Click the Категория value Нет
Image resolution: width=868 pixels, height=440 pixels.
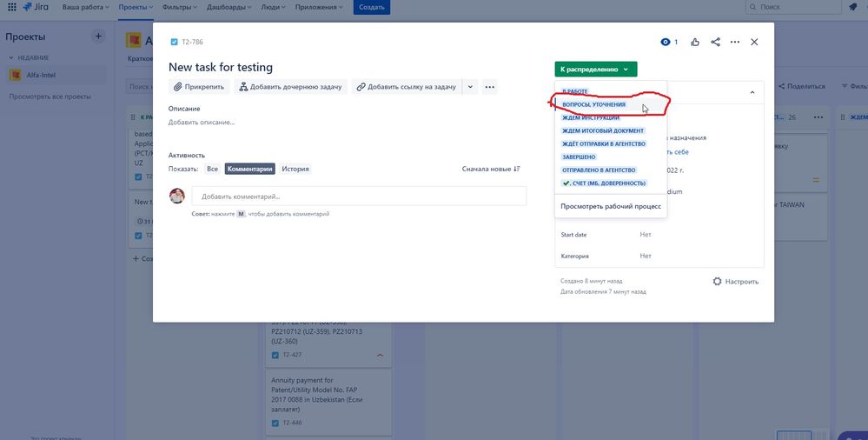(x=646, y=256)
